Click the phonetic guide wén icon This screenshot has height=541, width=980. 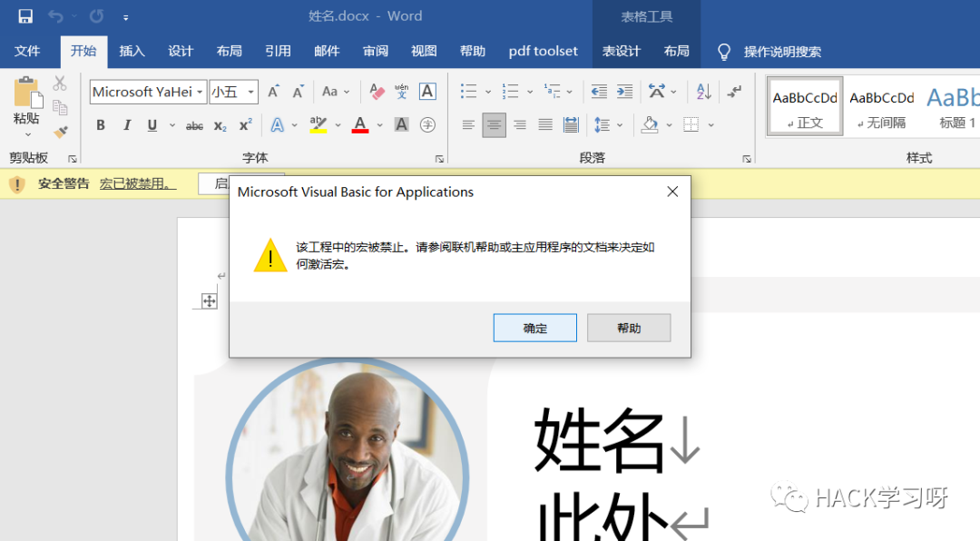tap(402, 92)
